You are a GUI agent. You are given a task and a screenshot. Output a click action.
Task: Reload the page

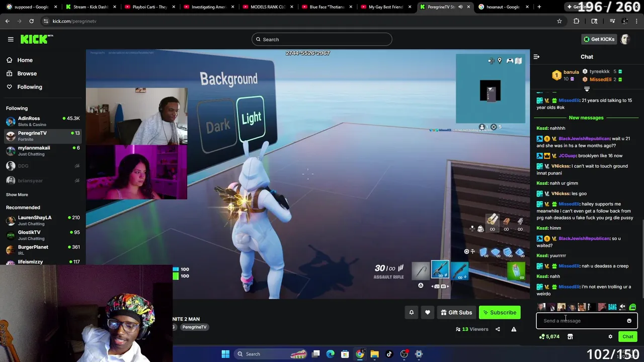(x=31, y=21)
